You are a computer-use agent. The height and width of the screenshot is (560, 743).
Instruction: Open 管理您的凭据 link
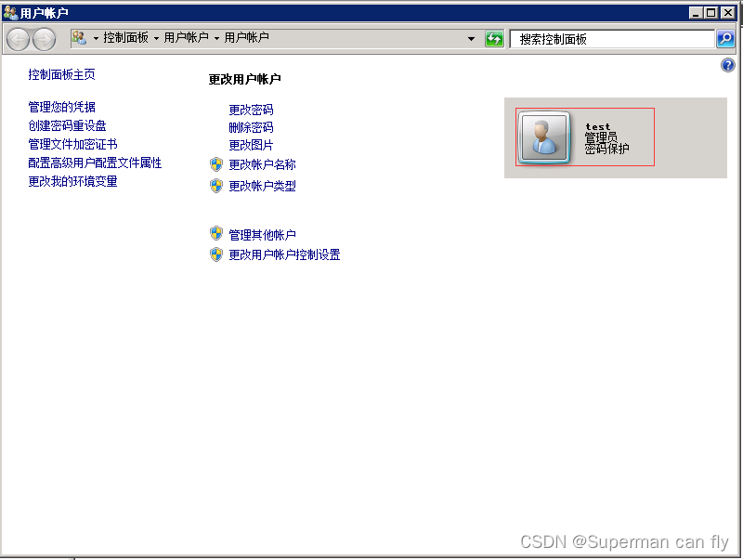(x=61, y=107)
